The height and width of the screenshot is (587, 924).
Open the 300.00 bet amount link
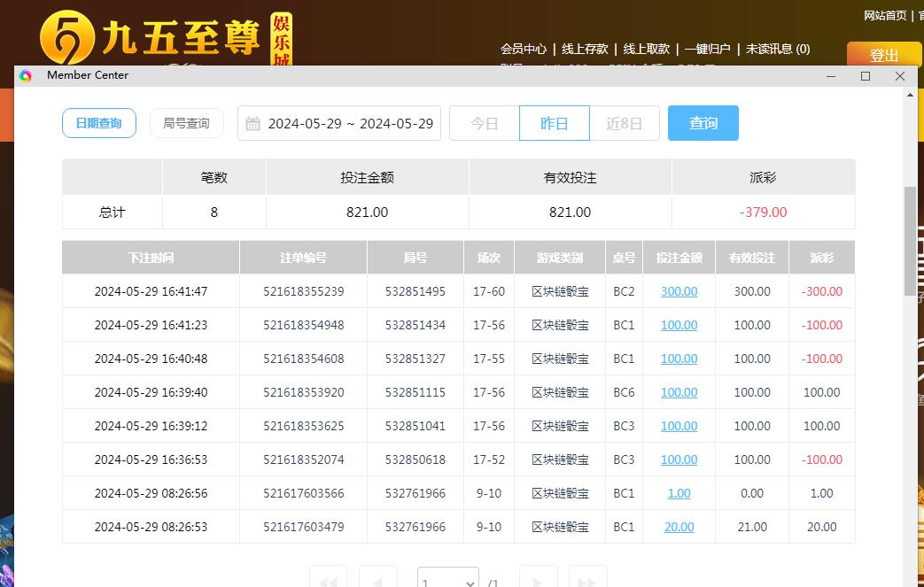(679, 291)
